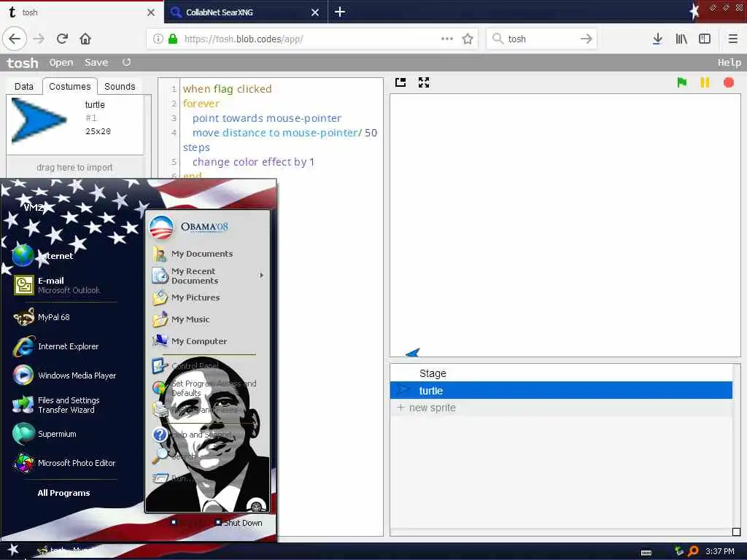Screen dimensions: 747x560
Task: Open My Computer
Action: [207, 341]
